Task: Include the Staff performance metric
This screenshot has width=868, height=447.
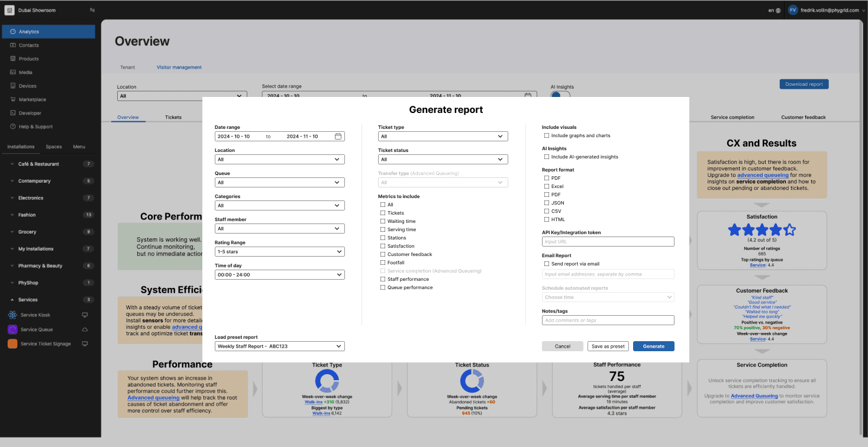Action: click(383, 279)
